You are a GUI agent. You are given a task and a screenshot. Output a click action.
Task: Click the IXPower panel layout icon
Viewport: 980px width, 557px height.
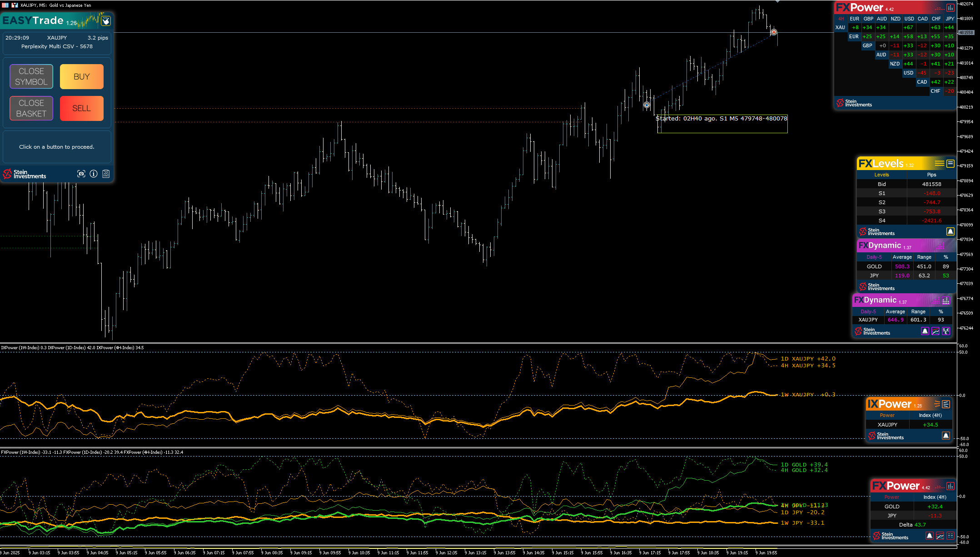[x=946, y=404]
